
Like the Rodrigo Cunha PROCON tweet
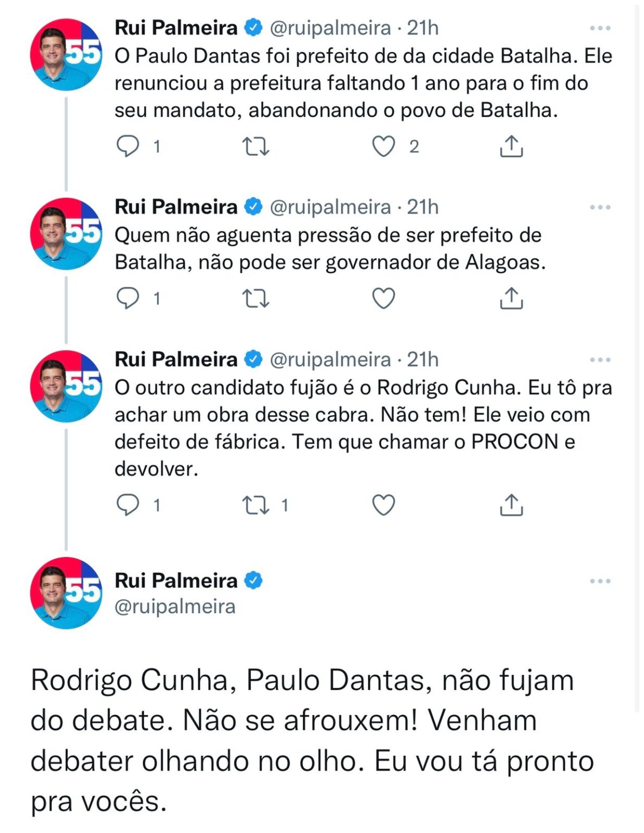pyautogui.click(x=384, y=505)
